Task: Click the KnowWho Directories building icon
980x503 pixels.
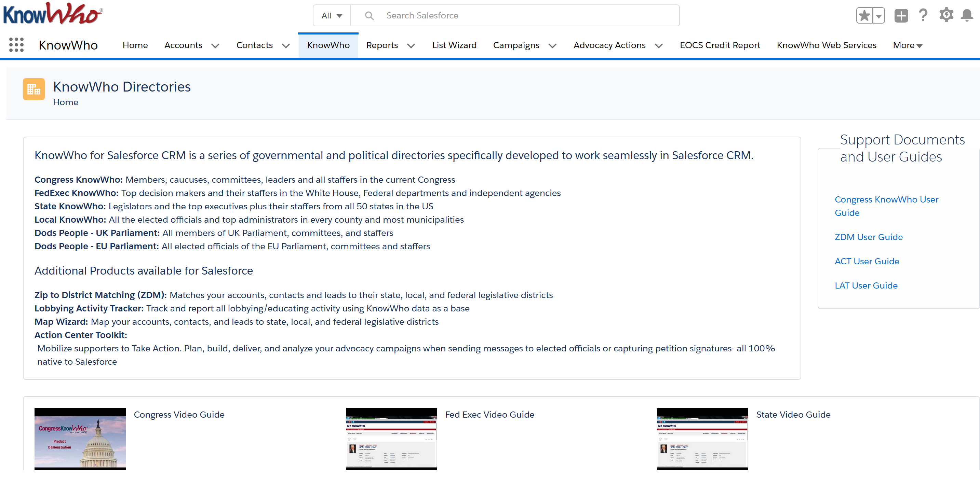Action: (33, 89)
